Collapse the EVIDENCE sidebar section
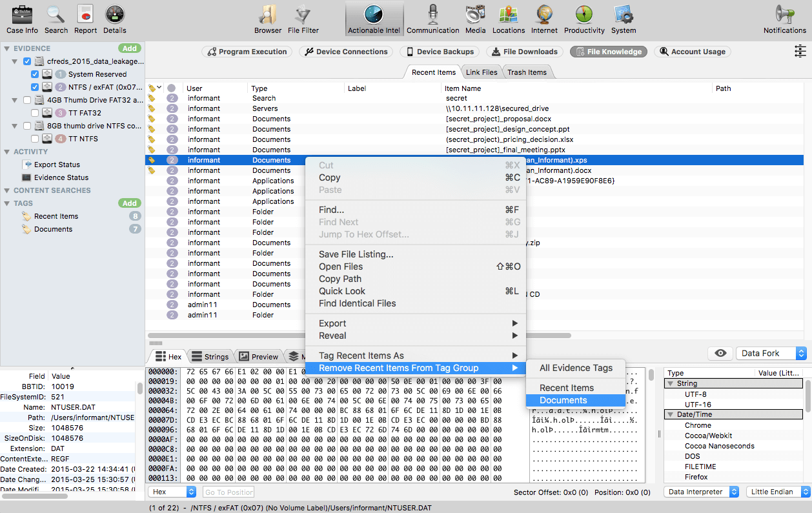The height and width of the screenshot is (513, 812). click(6, 48)
